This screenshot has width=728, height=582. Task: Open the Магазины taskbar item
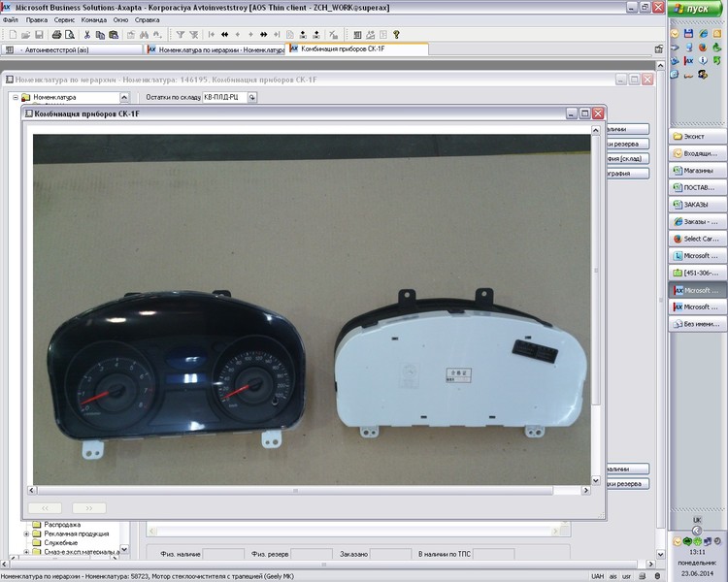(697, 169)
